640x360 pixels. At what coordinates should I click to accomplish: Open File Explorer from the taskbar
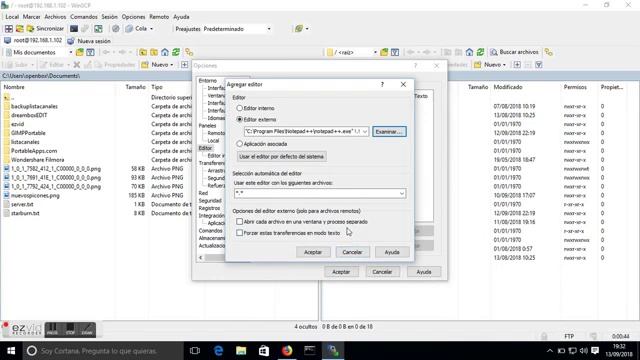pos(241,351)
